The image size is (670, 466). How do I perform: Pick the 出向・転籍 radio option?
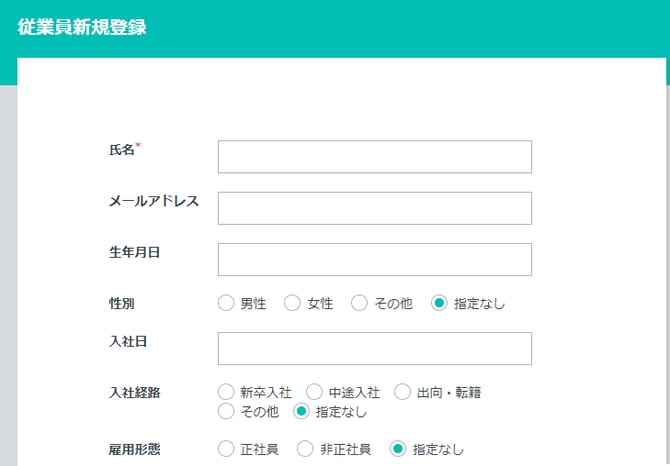(402, 392)
